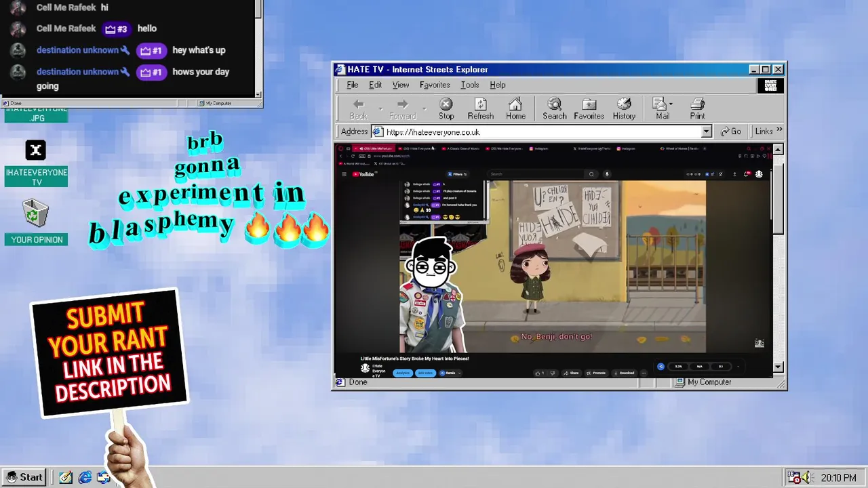Click the YouTube voice search microphone
The image size is (868, 488).
click(607, 174)
